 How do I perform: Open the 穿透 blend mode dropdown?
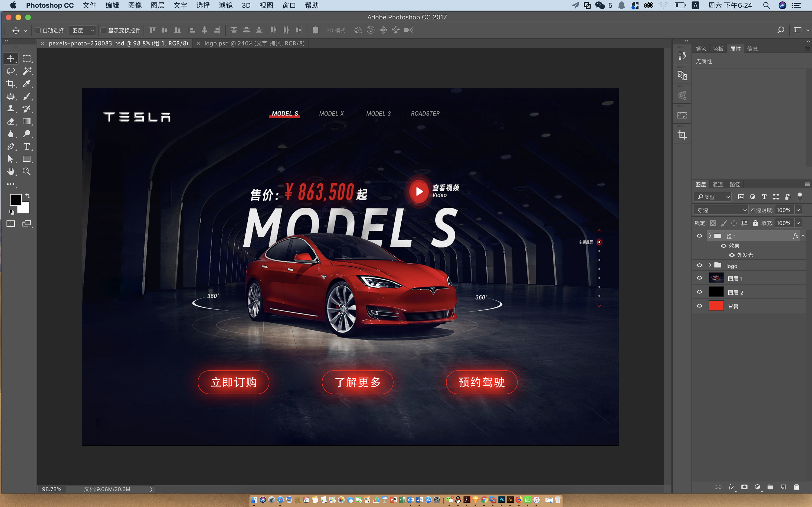(x=721, y=210)
